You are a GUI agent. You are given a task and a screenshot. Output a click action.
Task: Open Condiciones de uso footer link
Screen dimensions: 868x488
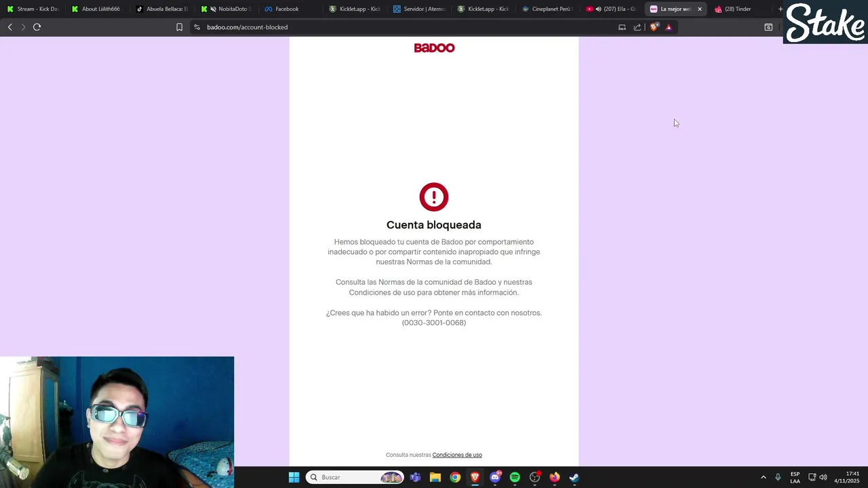click(x=457, y=455)
